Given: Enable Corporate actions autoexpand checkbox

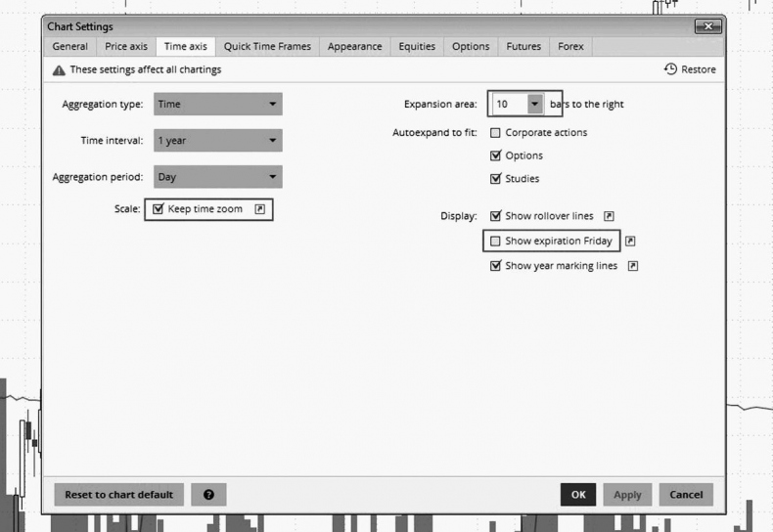Looking at the screenshot, I should (495, 132).
